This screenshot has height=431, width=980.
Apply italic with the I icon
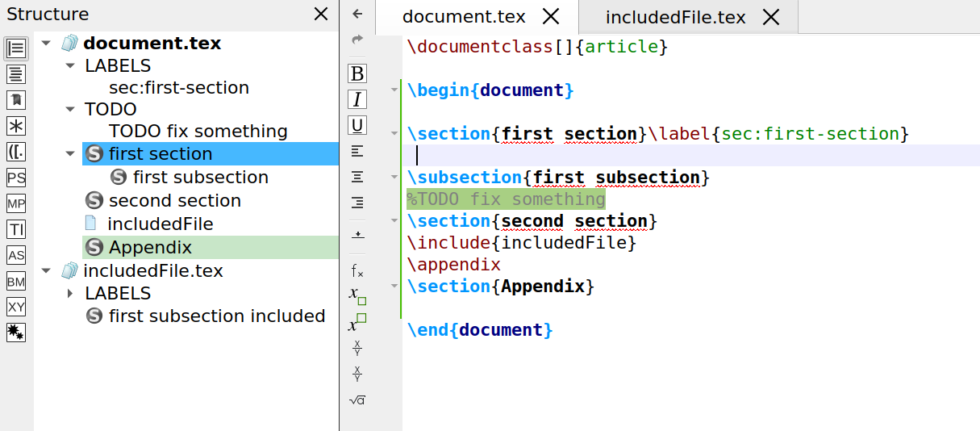click(x=357, y=99)
